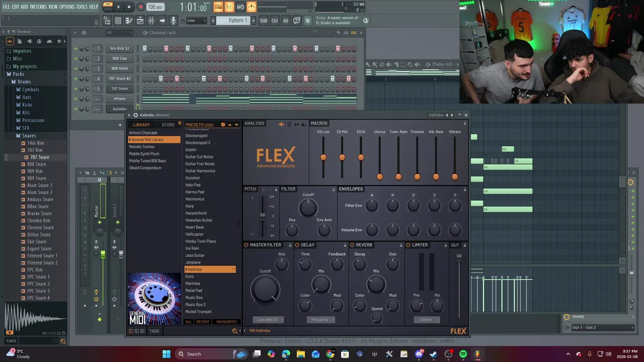Click the TAGS button in FLEX
The width and height of the screenshot is (644, 362).
(154, 331)
